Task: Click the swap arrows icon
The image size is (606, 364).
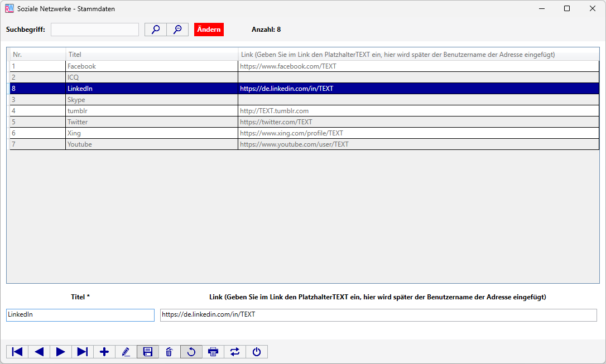Action: click(234, 352)
